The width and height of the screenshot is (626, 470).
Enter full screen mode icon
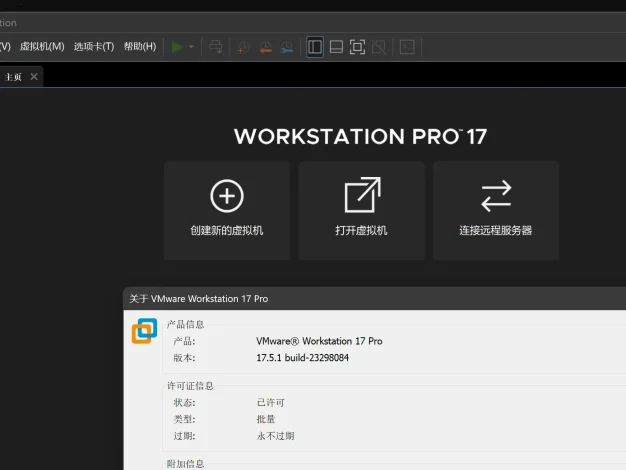click(x=357, y=47)
